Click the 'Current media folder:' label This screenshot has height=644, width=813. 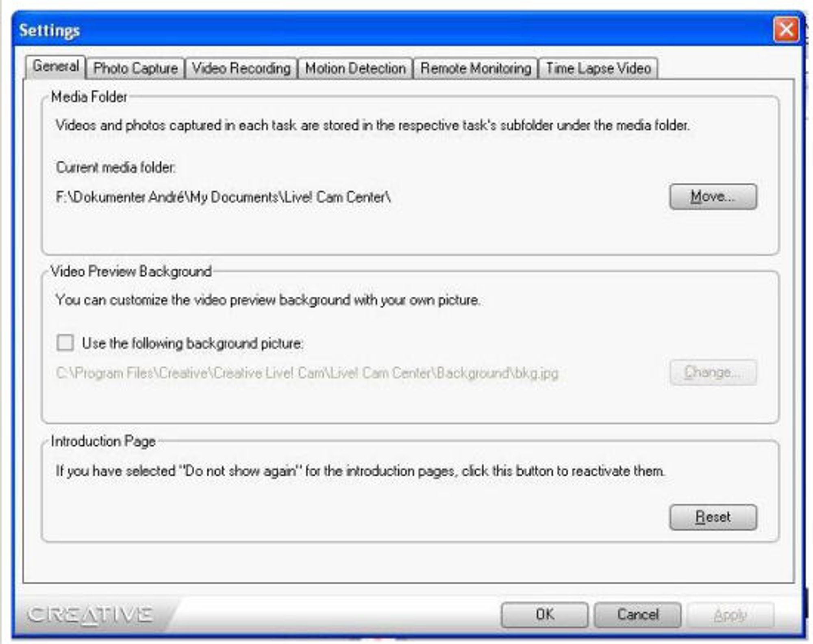[x=116, y=167]
